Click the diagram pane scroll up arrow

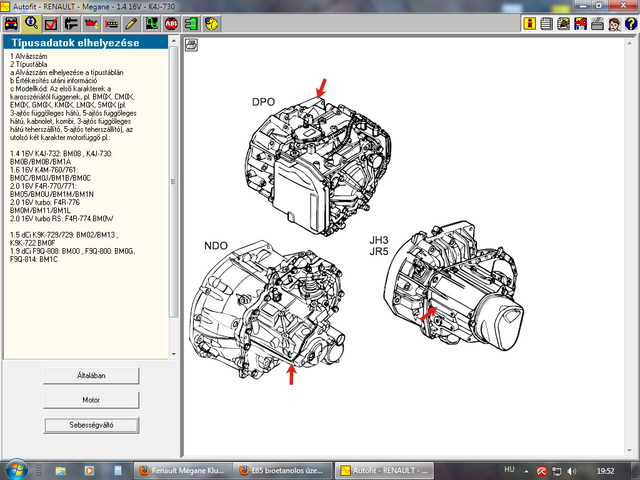(629, 42)
